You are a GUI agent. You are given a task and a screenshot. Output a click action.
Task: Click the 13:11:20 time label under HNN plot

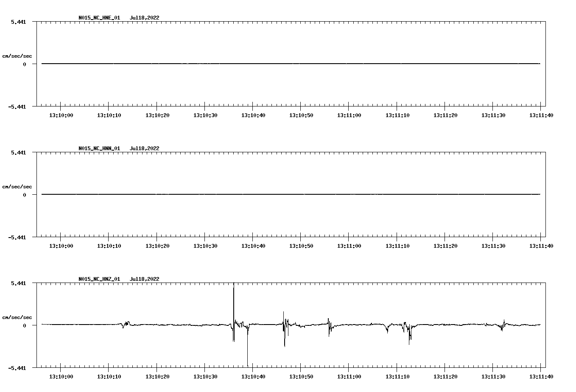pyautogui.click(x=445, y=246)
